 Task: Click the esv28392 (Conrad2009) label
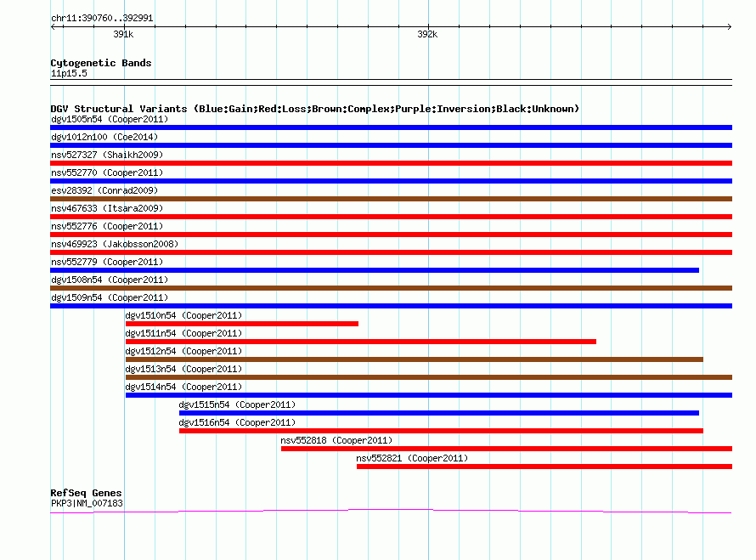pos(104,190)
